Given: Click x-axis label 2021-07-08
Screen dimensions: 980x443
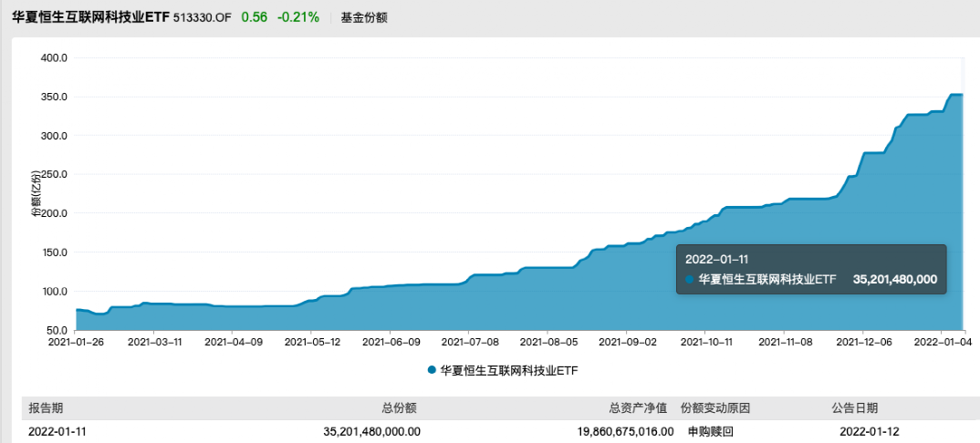Looking at the screenshot, I should 469,342.
